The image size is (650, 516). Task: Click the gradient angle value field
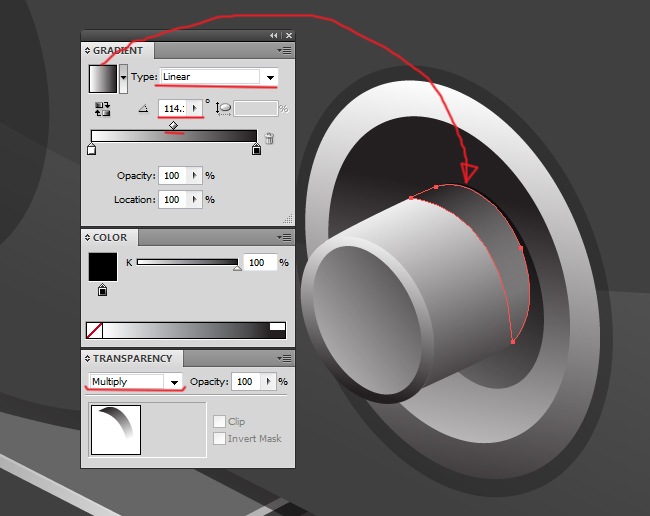pyautogui.click(x=173, y=109)
